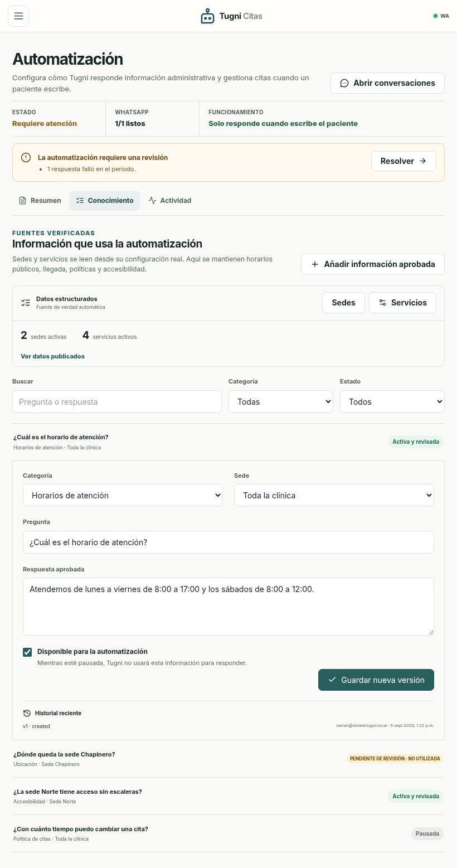The height and width of the screenshot is (868, 457).
Task: Switch to the Actividad tab
Action: [x=170, y=201]
